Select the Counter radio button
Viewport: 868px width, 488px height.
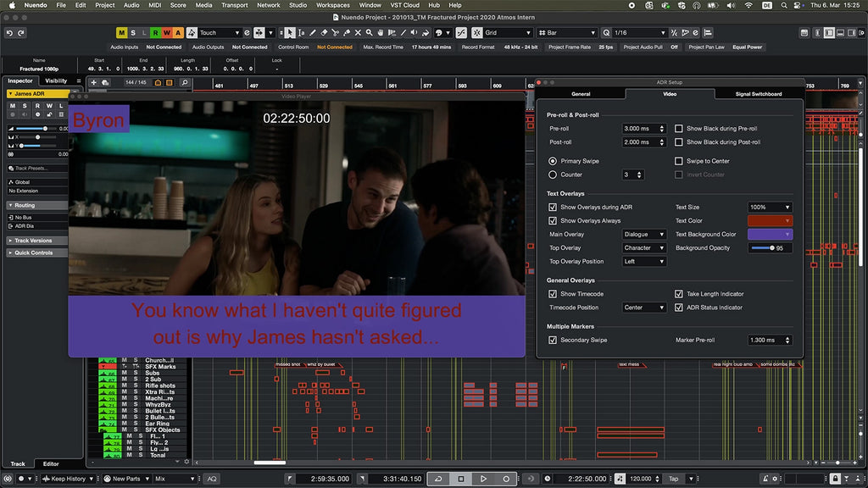point(553,175)
